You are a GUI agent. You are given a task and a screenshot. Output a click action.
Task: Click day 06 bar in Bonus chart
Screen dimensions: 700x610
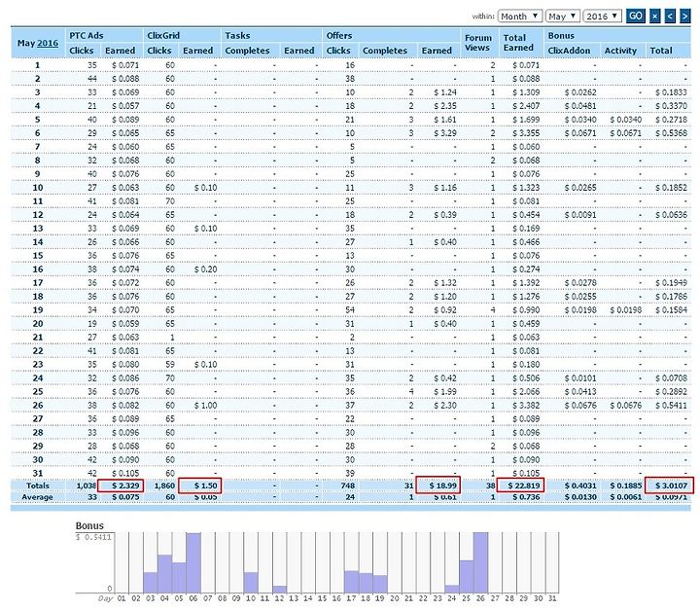click(x=193, y=562)
